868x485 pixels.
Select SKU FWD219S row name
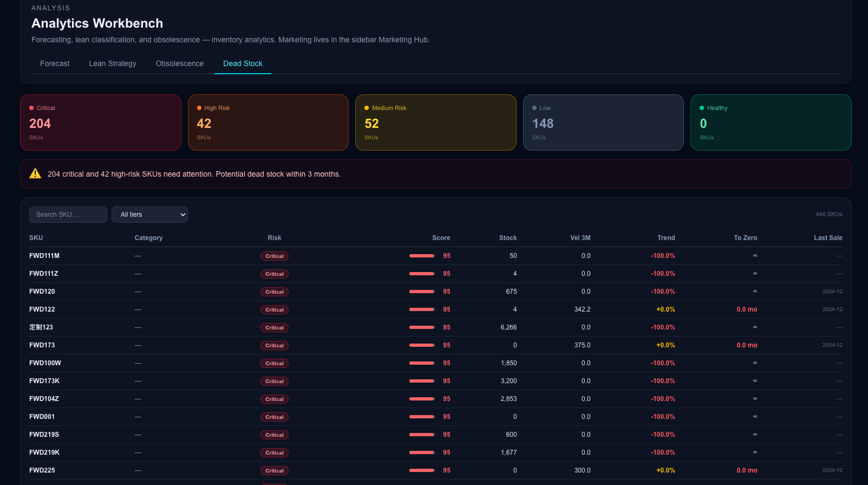point(44,435)
